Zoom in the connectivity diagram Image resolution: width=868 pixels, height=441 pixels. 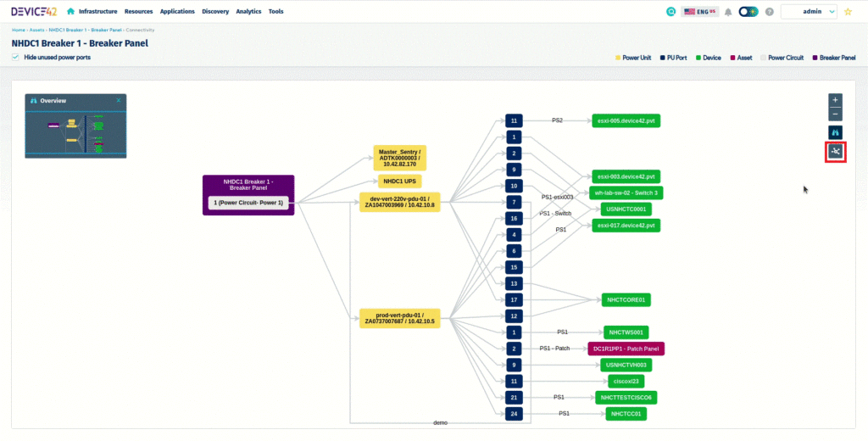(835, 100)
